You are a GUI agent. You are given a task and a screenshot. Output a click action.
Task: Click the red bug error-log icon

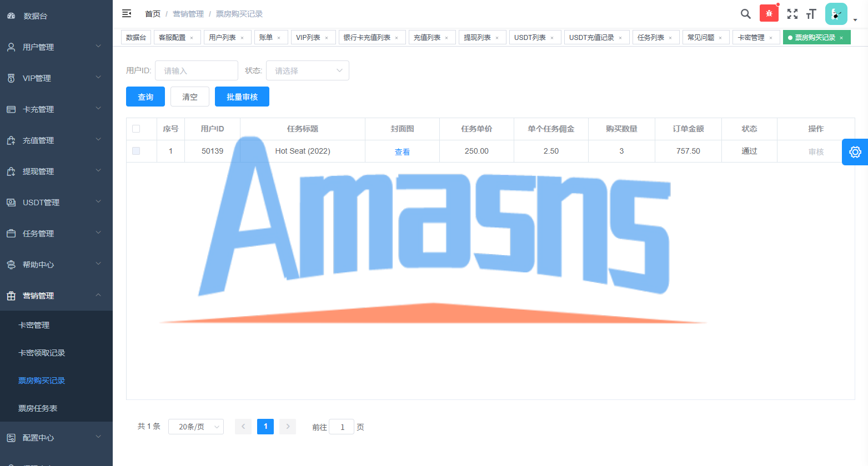[x=769, y=13]
